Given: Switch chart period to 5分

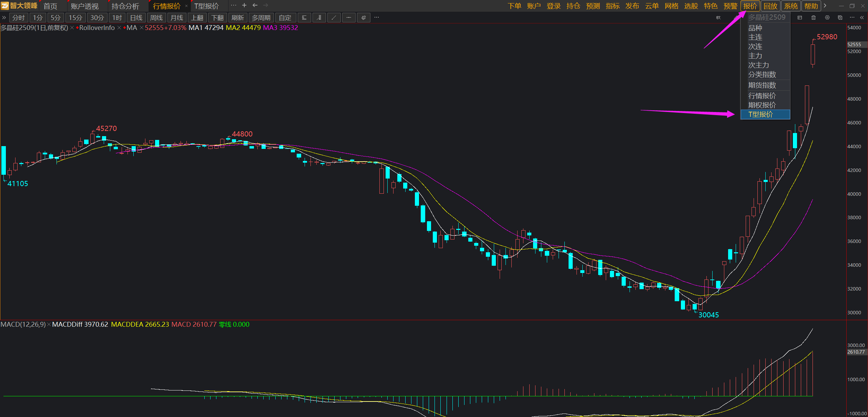Looking at the screenshot, I should coord(55,18).
